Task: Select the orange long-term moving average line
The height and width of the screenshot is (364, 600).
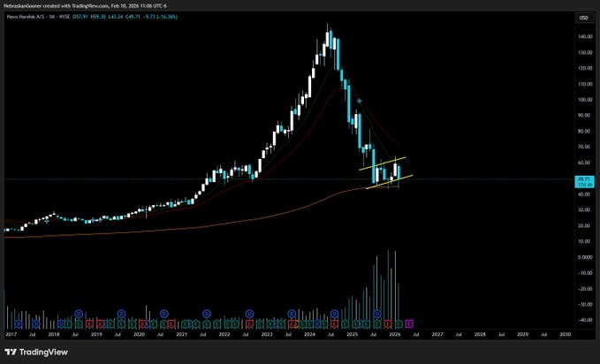Action: pyautogui.click(x=192, y=227)
